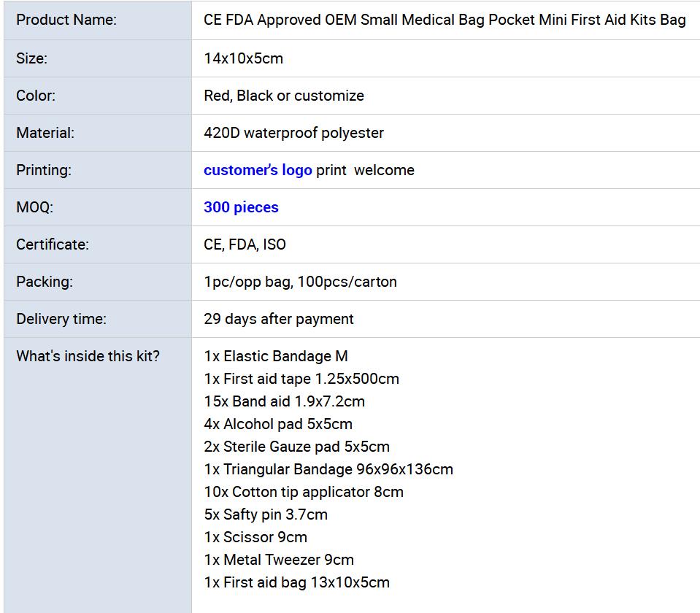This screenshot has height=613, width=700.
Task: Click the Size value 14x10x5cm
Action: coord(243,58)
